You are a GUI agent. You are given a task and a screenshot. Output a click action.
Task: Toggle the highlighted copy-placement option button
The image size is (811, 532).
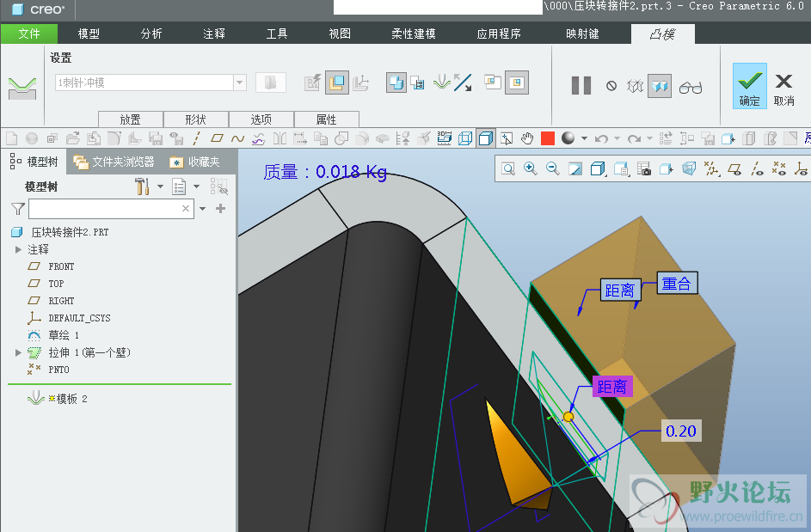point(337,83)
